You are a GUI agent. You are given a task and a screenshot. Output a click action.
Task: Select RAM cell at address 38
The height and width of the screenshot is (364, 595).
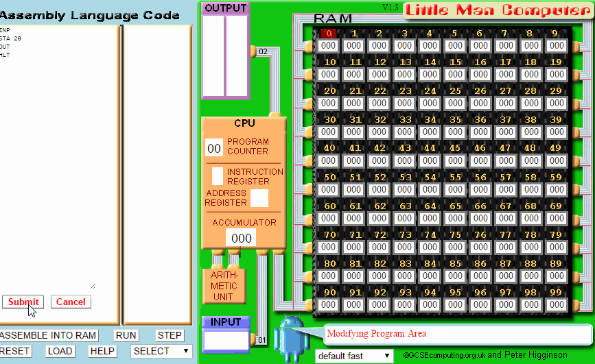pos(531,132)
